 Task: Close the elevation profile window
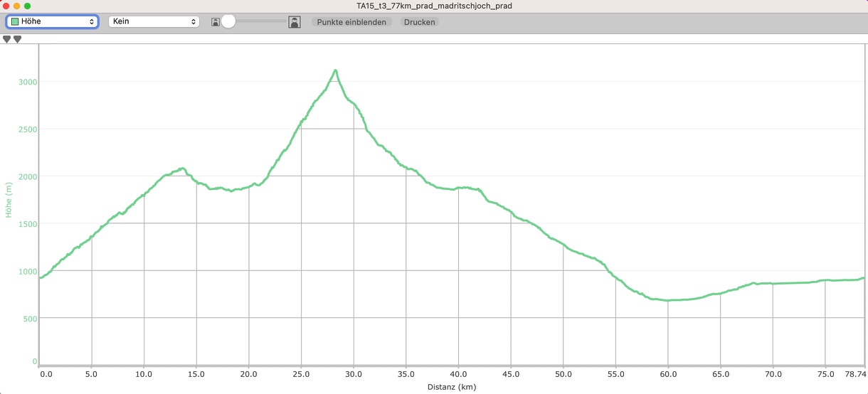tap(6, 6)
